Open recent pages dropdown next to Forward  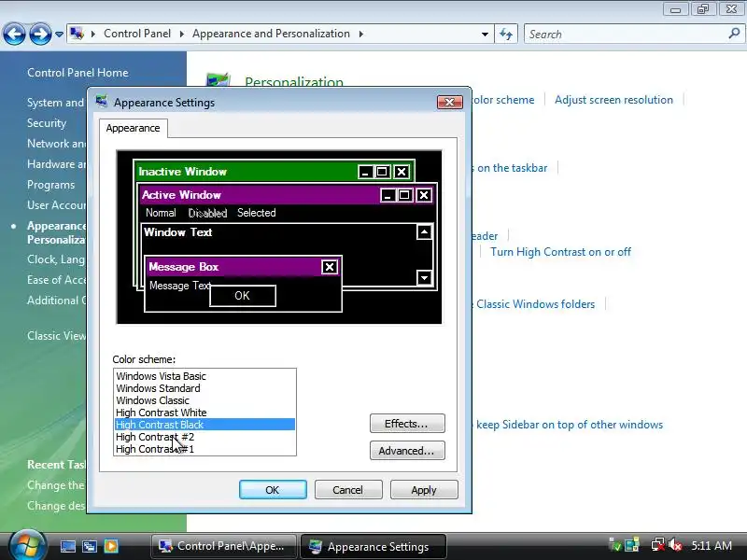pyautogui.click(x=59, y=35)
